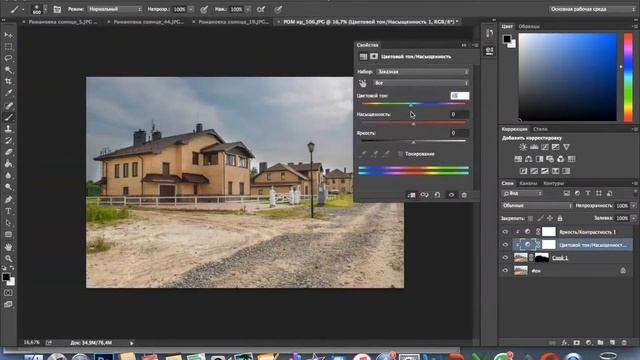Viewport: 640px width, 360px height.
Task: Select the Path Selection tool
Action: [x=8, y=223]
